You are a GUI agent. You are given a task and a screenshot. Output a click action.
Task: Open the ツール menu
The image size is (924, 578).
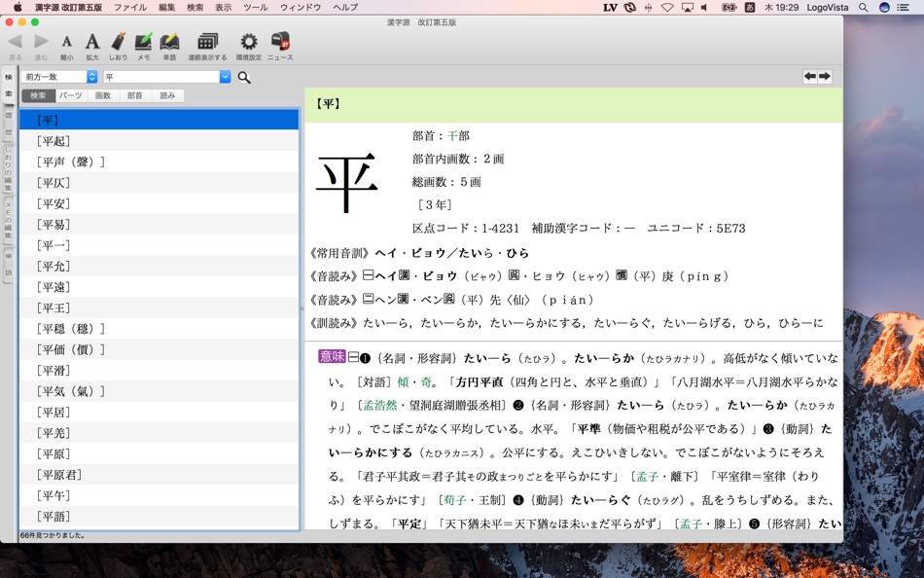pos(255,7)
